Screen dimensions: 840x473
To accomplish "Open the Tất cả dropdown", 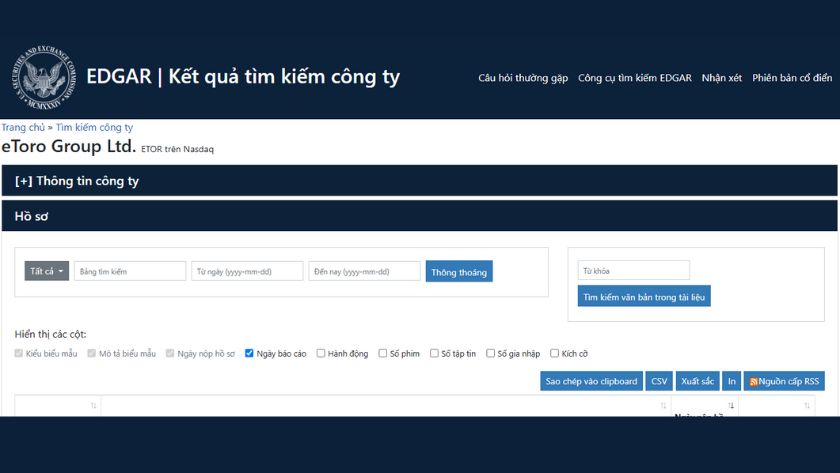I will [47, 271].
